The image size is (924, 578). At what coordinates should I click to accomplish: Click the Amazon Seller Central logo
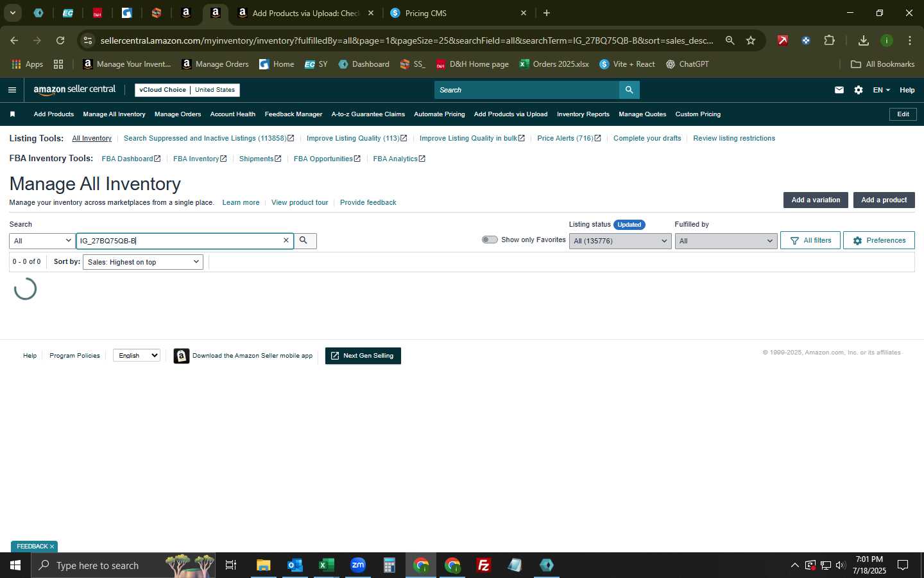74,90
